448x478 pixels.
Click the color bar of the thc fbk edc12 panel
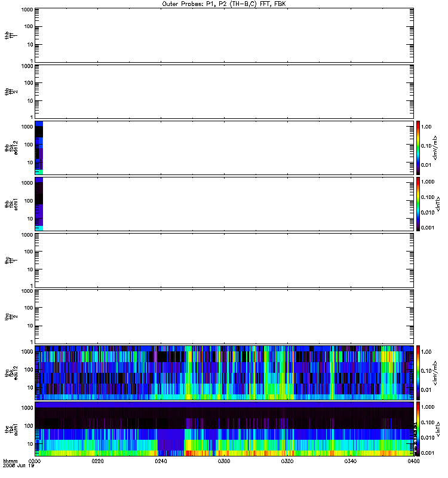[x=418, y=373]
